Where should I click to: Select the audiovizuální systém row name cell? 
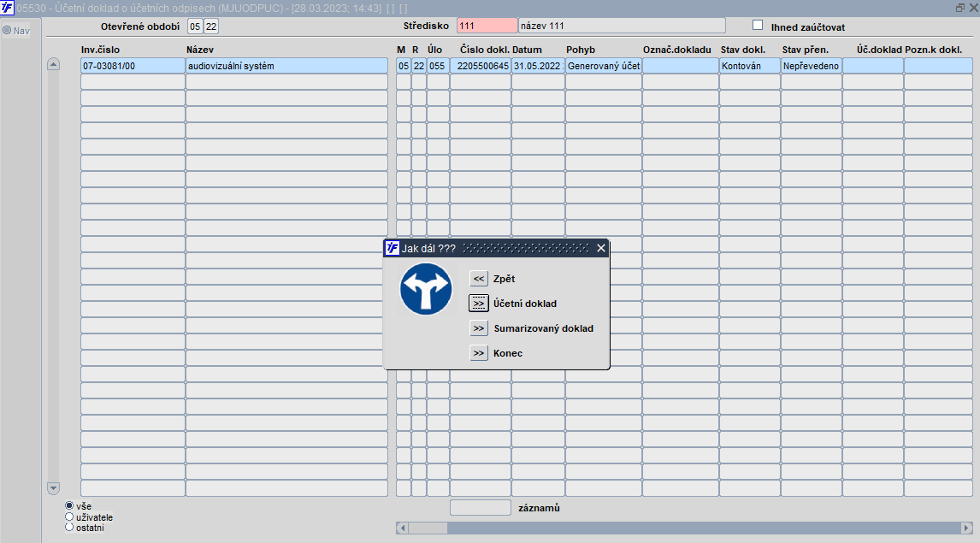[x=286, y=66]
